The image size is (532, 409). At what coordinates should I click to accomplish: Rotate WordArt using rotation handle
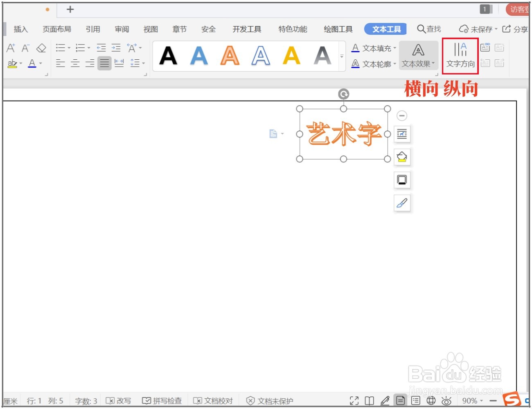[344, 94]
